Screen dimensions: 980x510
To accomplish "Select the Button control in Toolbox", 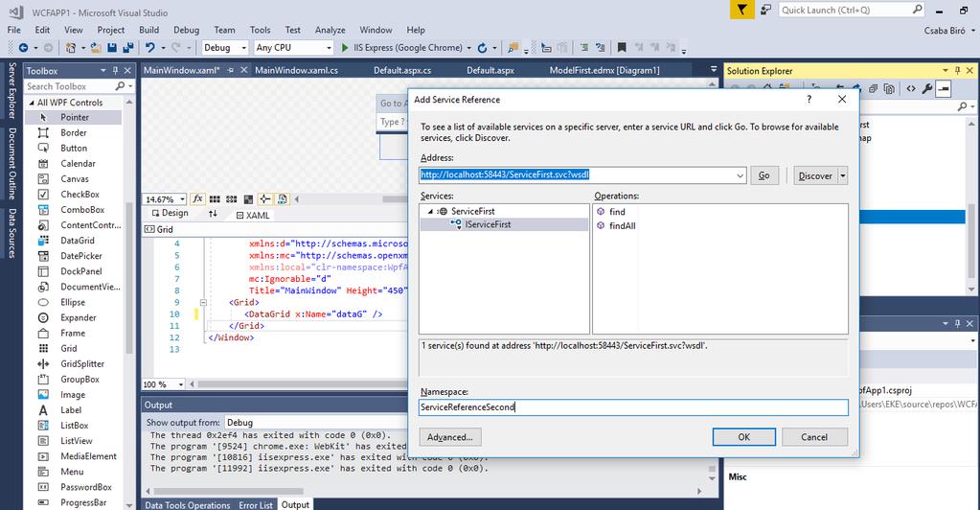I will pyautogui.click(x=73, y=148).
